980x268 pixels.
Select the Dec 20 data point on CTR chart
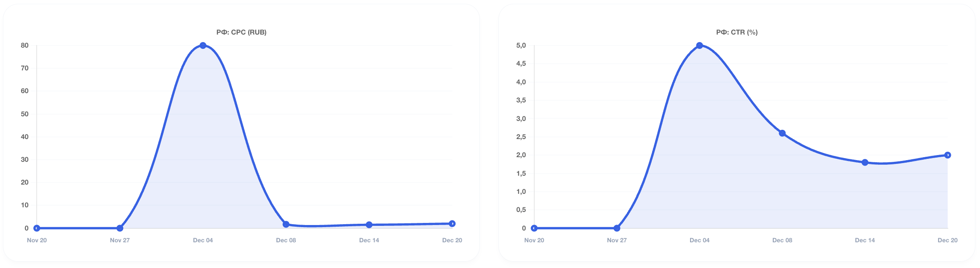pyautogui.click(x=948, y=155)
